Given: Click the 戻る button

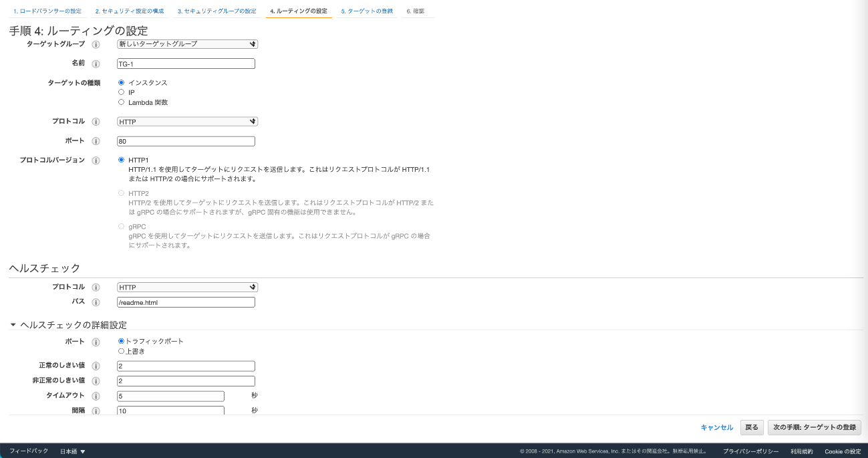Looking at the screenshot, I should coord(752,427).
